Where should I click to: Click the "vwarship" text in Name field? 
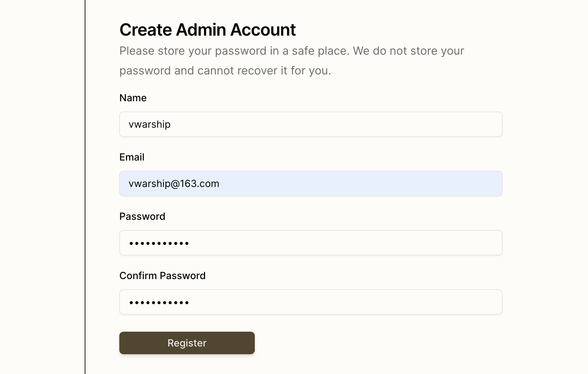pyautogui.click(x=150, y=124)
